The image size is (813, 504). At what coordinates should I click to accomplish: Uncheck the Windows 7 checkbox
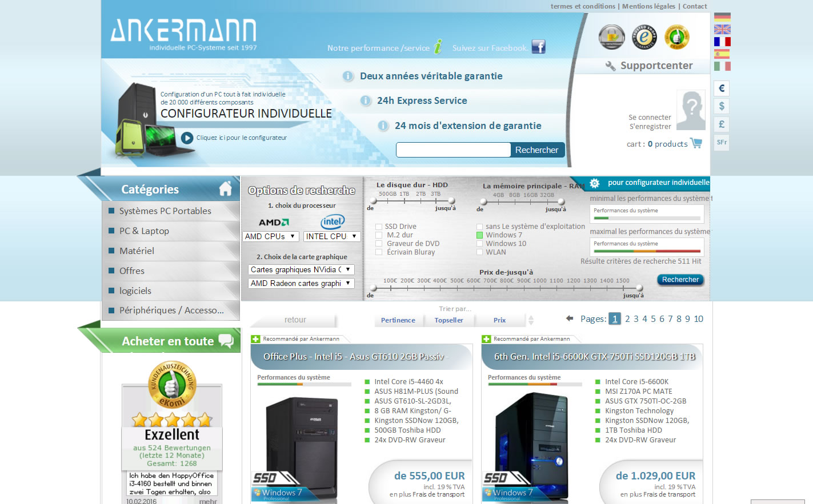[x=480, y=235]
